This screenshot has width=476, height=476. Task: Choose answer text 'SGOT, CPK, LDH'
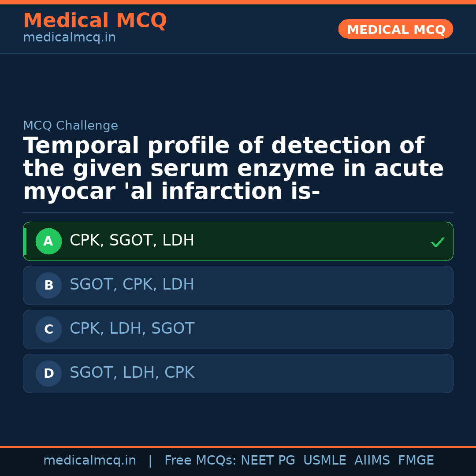[x=132, y=285]
